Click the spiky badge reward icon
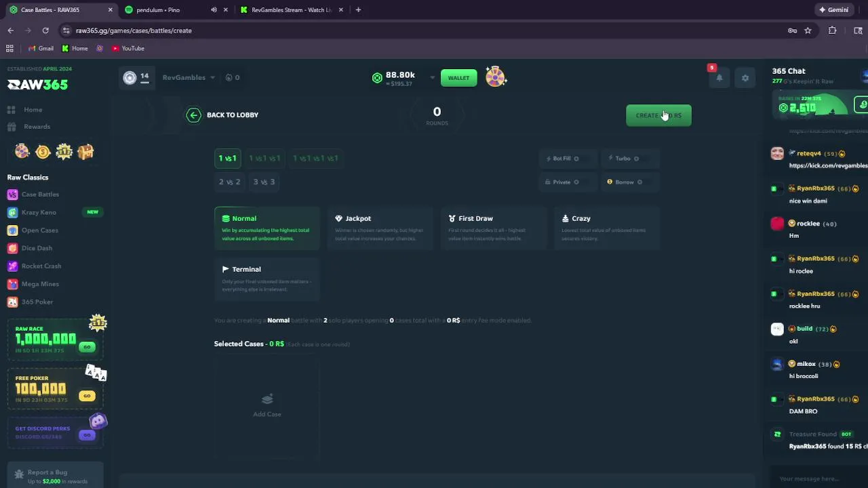Screen dimensions: 868x488 coord(64,152)
